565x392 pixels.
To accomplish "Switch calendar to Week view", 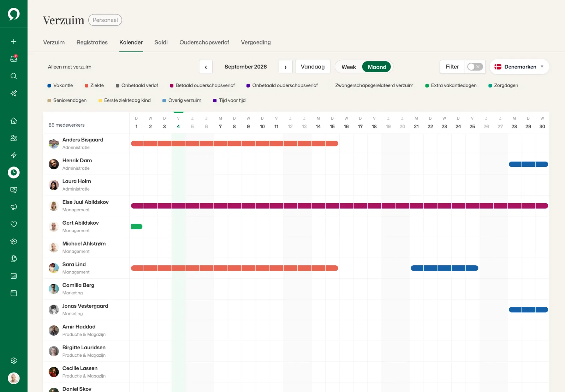I will 349,67.
